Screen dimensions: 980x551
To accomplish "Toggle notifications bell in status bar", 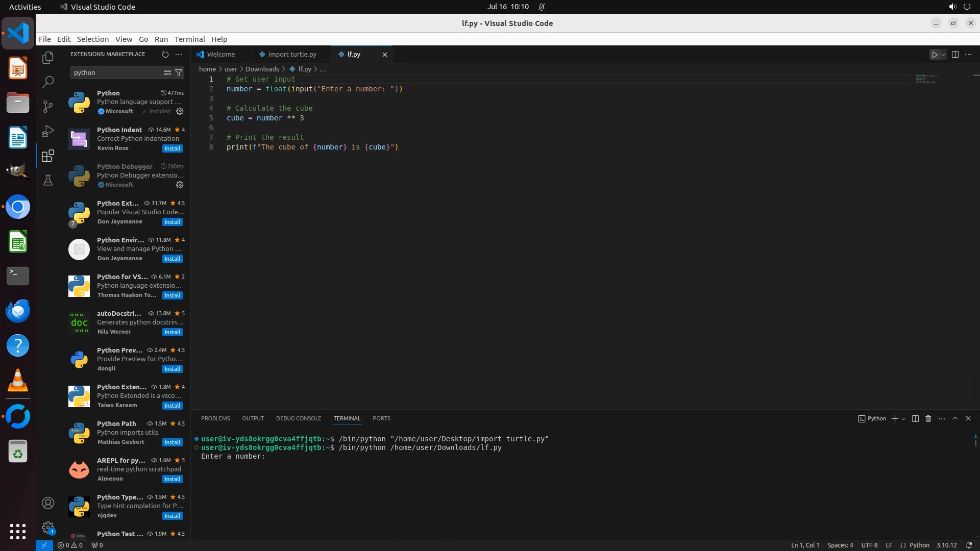I will click(969, 545).
